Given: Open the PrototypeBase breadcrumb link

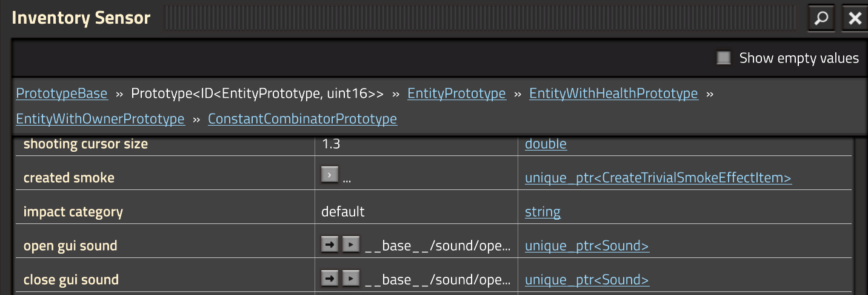Looking at the screenshot, I should (x=62, y=93).
